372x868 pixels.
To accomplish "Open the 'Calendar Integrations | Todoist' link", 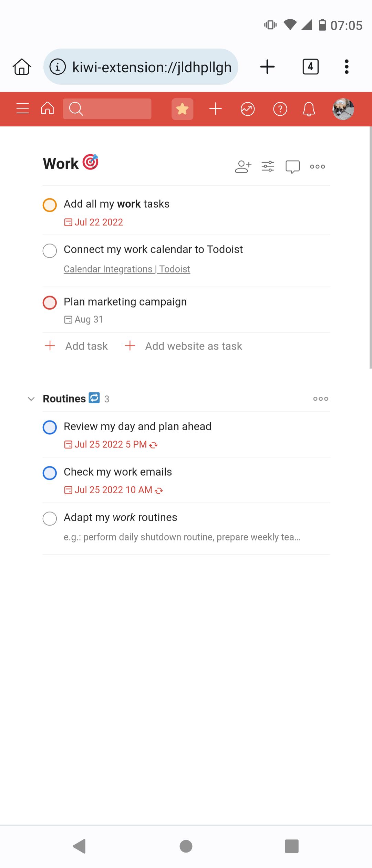I will [127, 269].
